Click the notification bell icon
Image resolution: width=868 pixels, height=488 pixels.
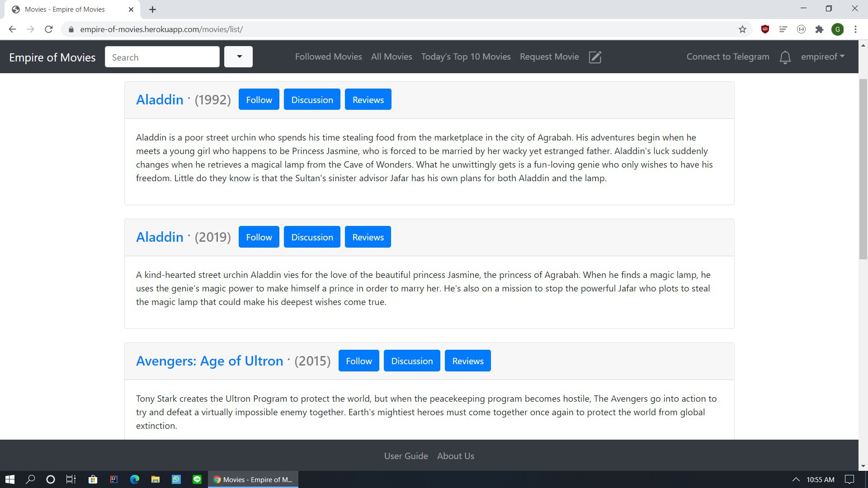click(x=785, y=57)
